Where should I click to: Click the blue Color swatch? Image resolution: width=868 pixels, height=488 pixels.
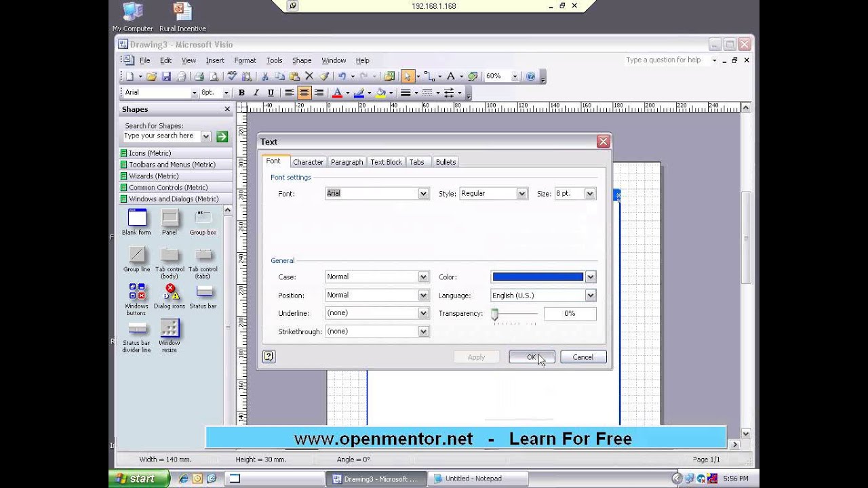click(x=538, y=277)
